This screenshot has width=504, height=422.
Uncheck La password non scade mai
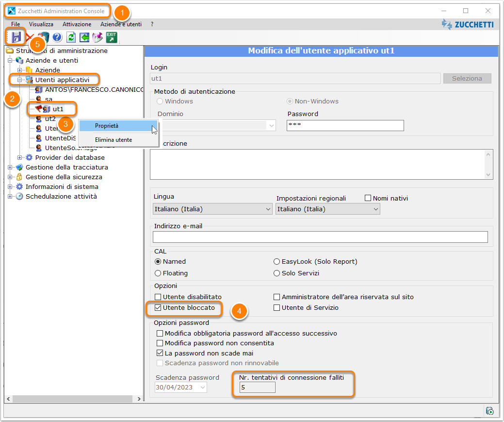coord(160,353)
